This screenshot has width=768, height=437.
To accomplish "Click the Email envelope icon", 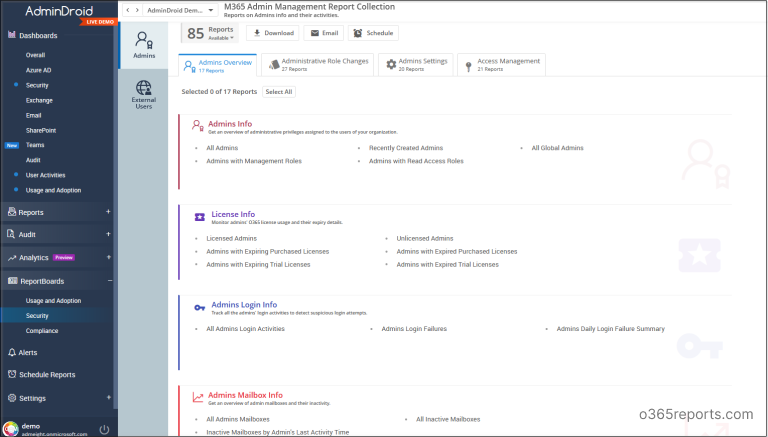I will tap(314, 33).
